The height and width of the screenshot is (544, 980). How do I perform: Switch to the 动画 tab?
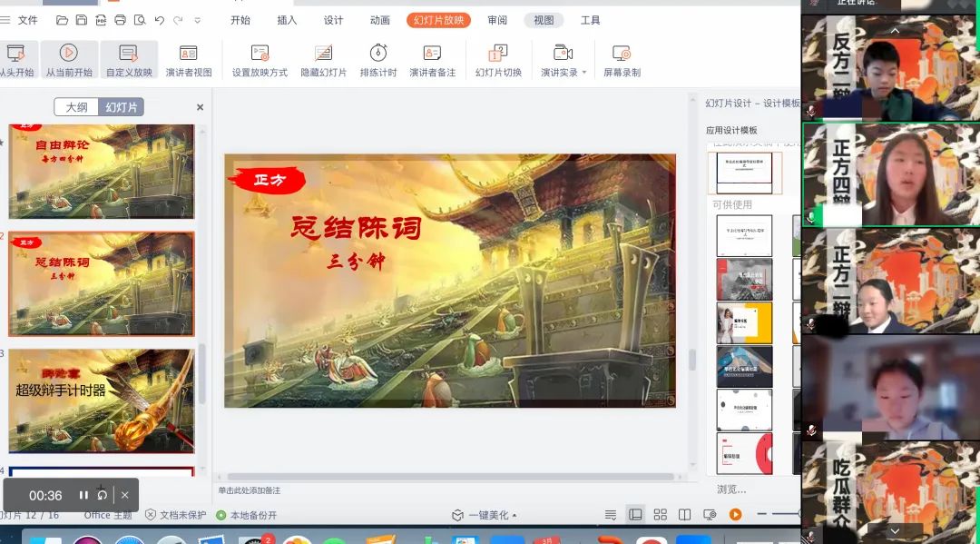(380, 20)
